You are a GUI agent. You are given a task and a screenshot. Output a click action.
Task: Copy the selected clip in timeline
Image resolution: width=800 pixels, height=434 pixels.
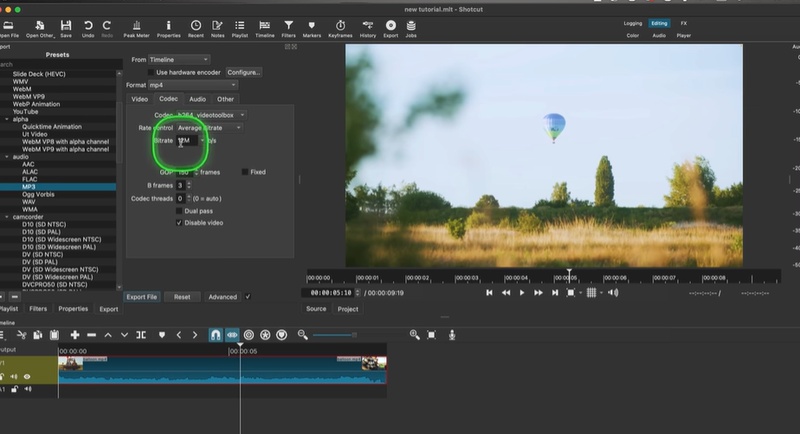point(38,335)
